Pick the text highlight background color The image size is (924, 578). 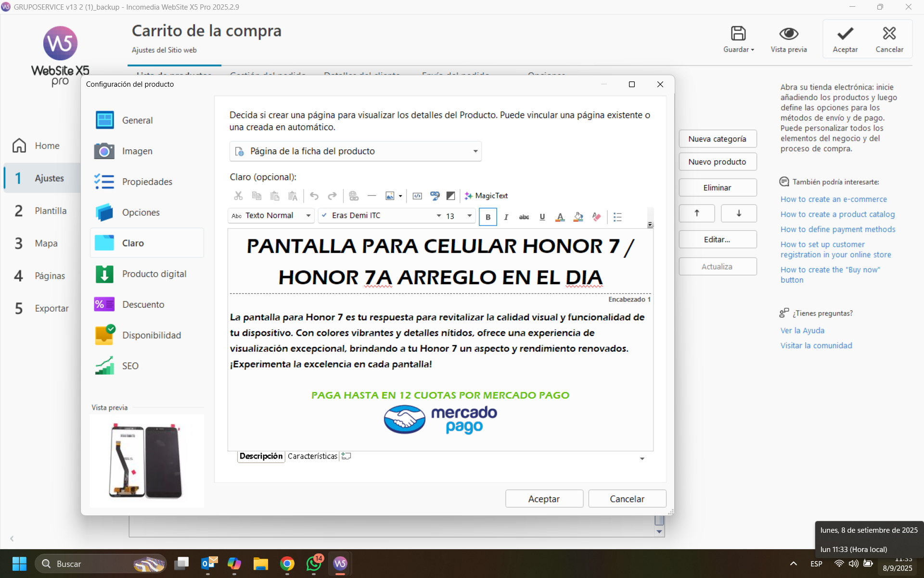pos(578,217)
